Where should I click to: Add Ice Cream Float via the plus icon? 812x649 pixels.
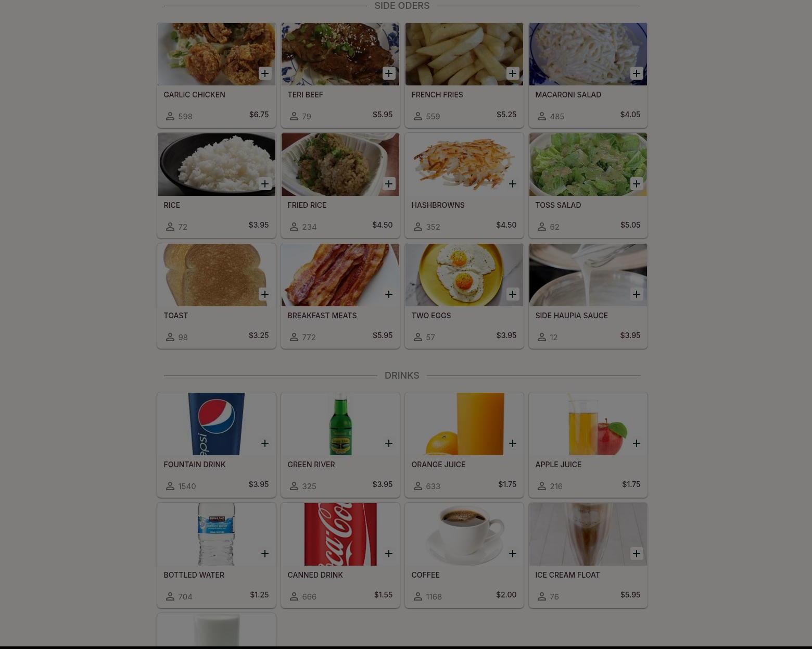(637, 554)
